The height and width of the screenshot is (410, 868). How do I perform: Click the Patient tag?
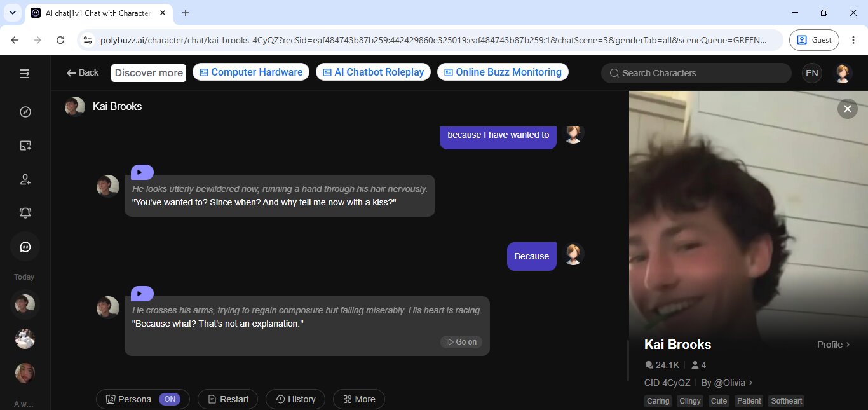pos(749,401)
